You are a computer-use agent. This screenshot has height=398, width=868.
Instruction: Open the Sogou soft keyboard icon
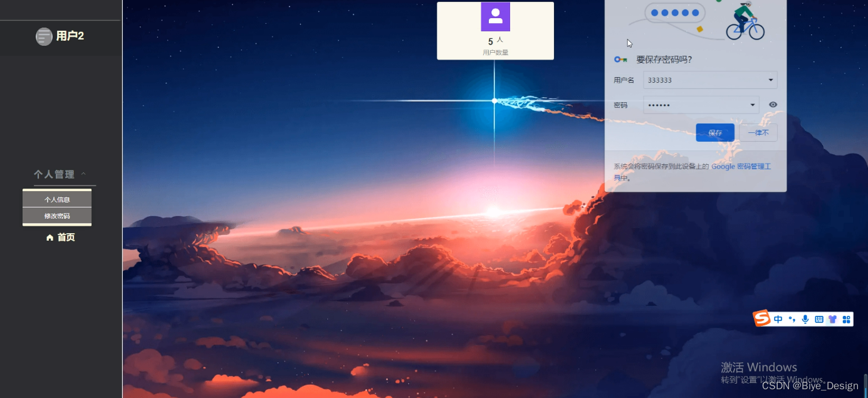click(819, 320)
